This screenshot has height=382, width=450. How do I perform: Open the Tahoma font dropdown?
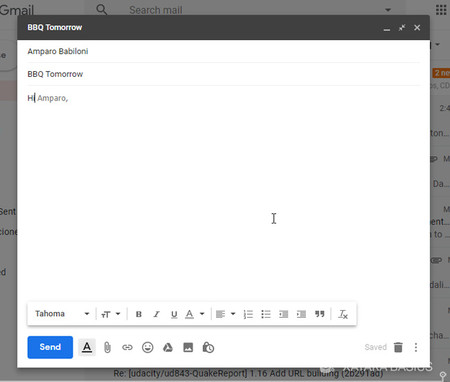point(62,314)
